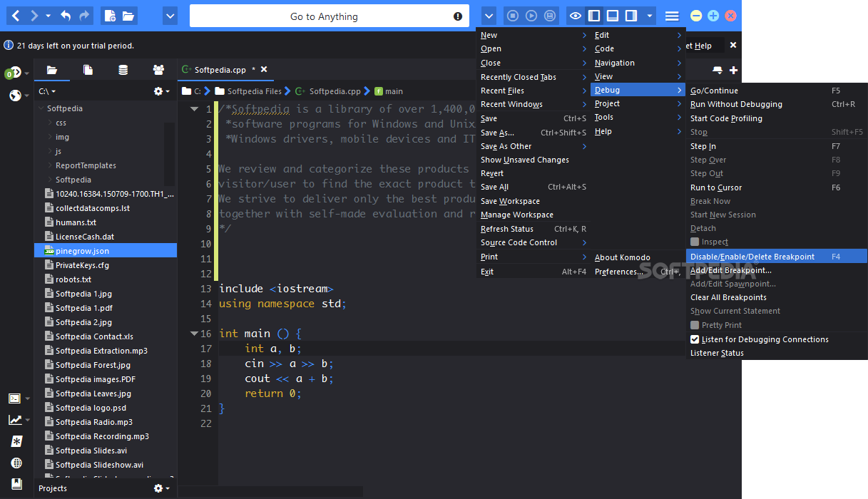Open the navigation history dropdown arrow

tap(48, 16)
